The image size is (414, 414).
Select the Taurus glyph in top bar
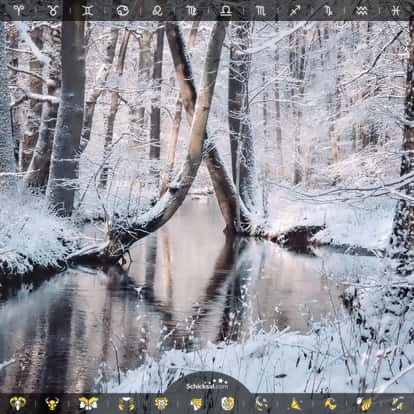[x=53, y=10]
